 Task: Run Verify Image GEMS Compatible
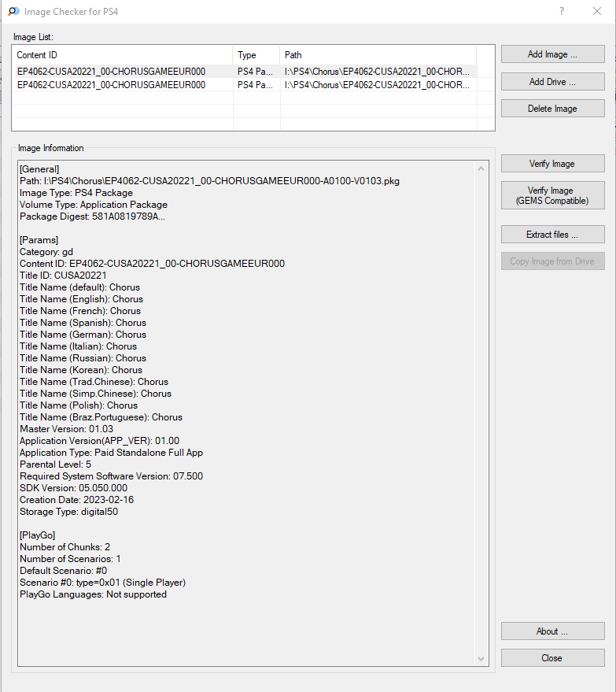click(552, 195)
